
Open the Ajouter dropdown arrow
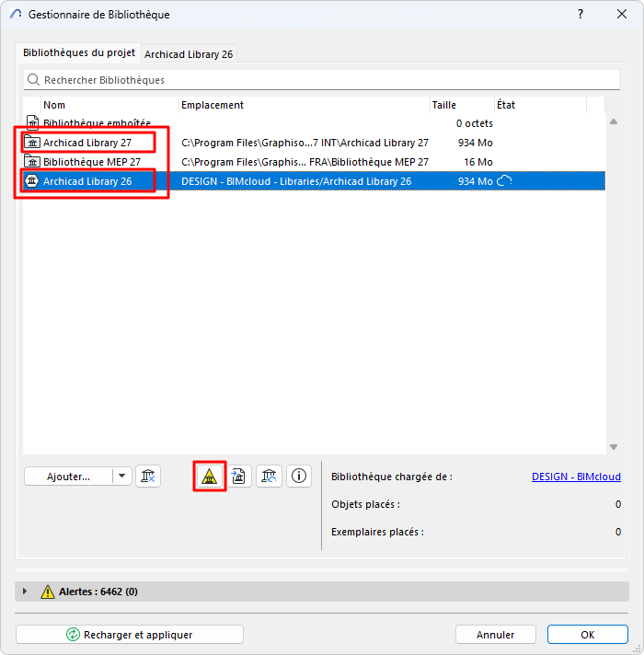[122, 476]
